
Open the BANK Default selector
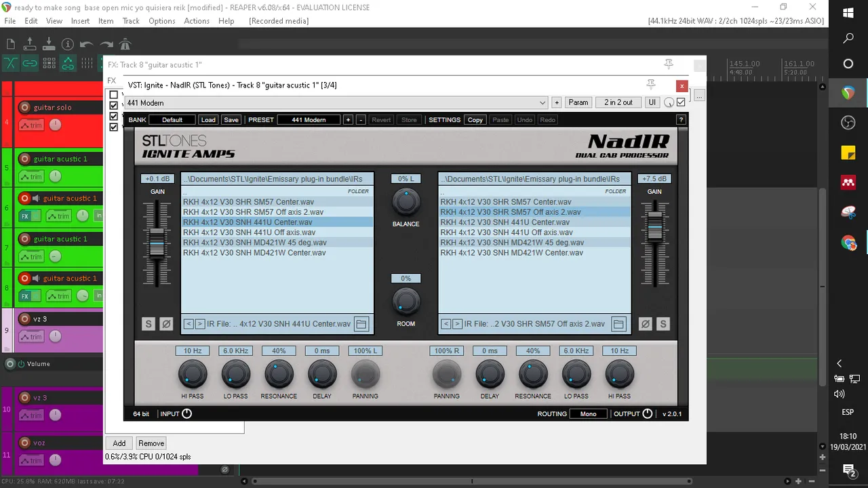(x=172, y=120)
